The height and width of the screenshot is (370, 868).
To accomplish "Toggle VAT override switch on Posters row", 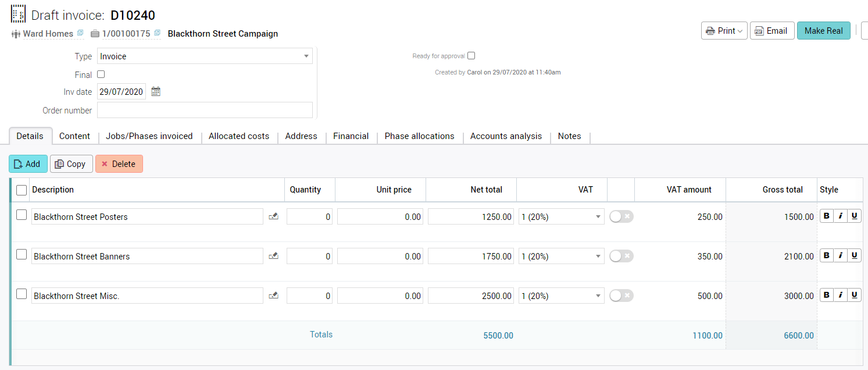I will [621, 216].
